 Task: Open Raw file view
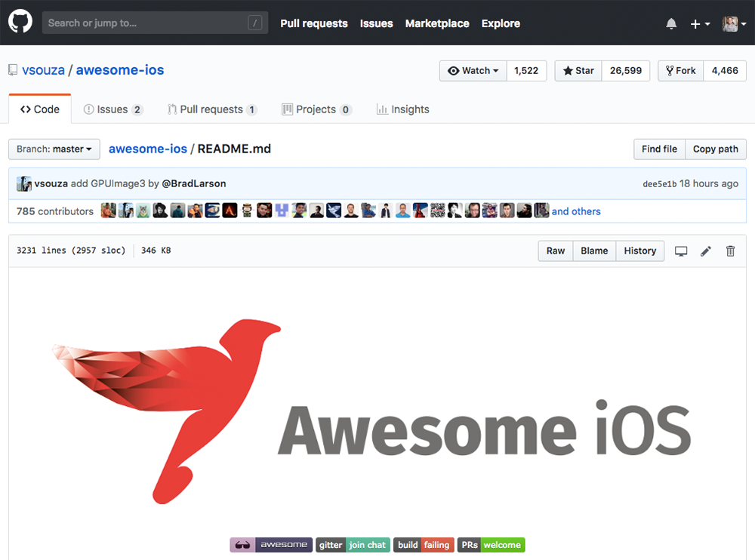[x=555, y=251]
